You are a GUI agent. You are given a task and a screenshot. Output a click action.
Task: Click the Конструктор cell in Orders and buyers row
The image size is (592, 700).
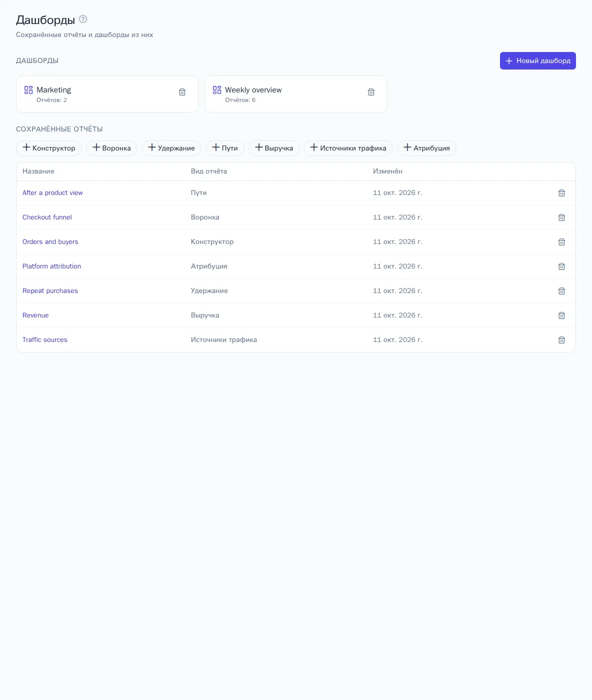[x=212, y=242]
